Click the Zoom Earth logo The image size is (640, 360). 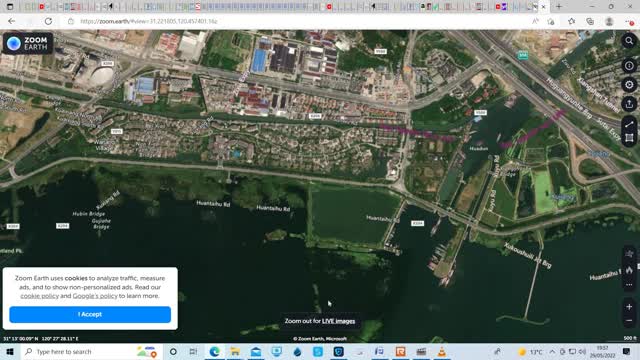pyautogui.click(x=28, y=43)
